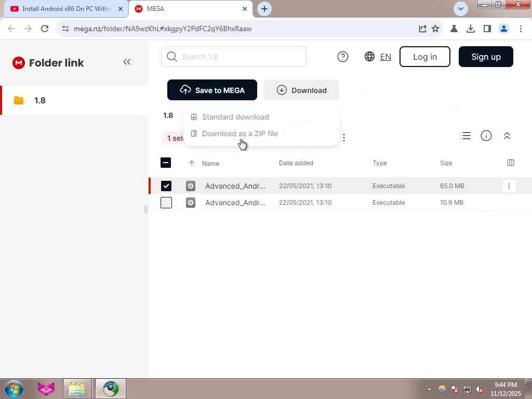This screenshot has height=399, width=532.
Task: Toggle the Download dropdown button
Action: (301, 90)
